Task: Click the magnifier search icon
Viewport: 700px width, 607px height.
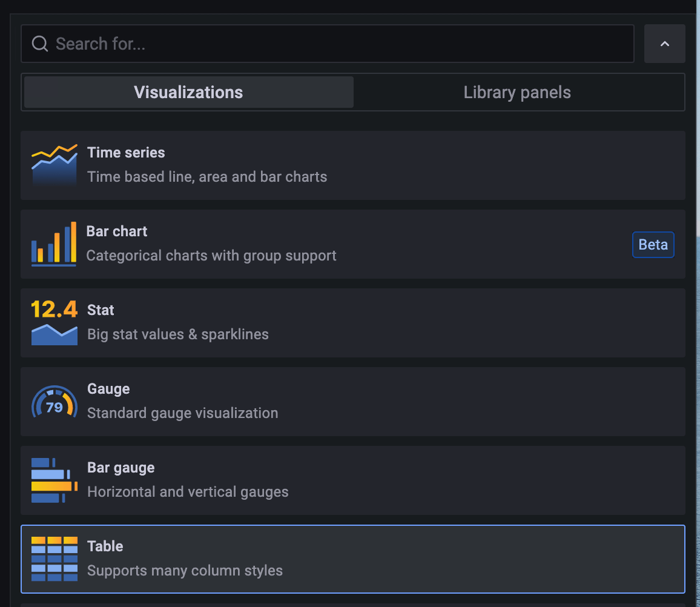Action: 40,44
